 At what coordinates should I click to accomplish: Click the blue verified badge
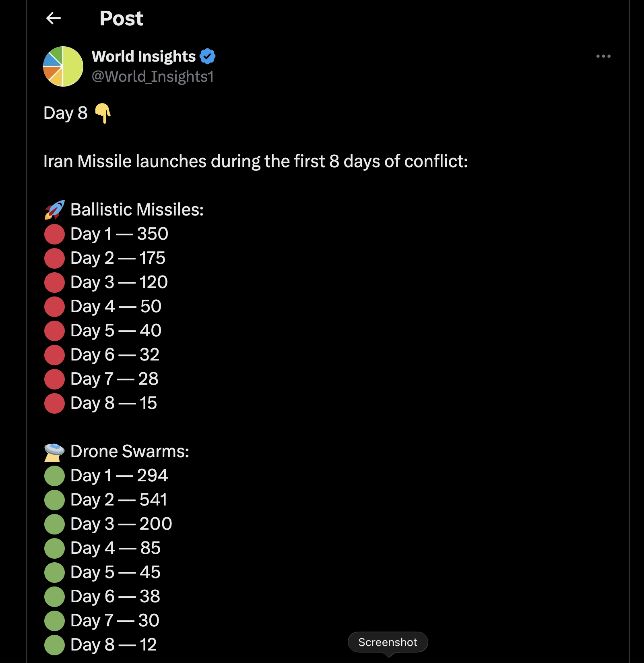pos(208,56)
